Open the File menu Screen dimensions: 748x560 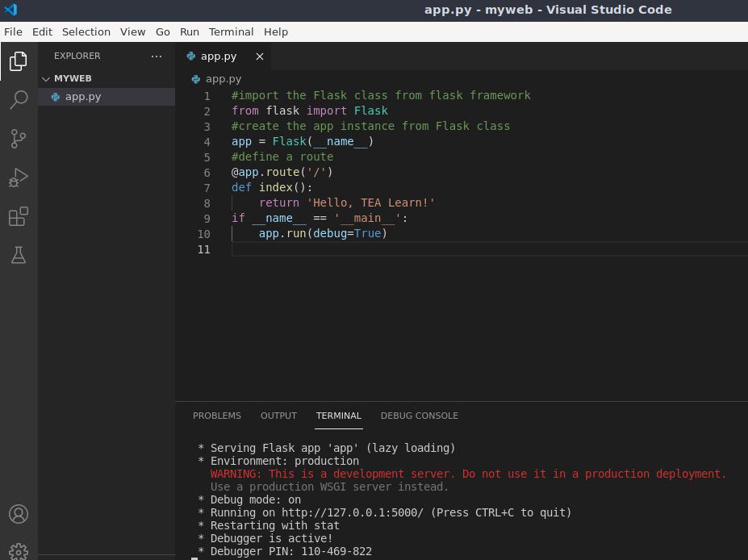[14, 32]
